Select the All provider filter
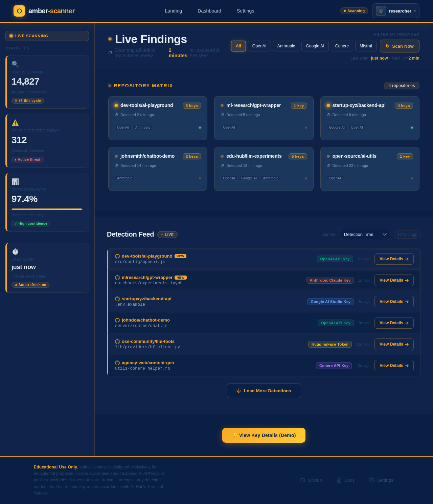The height and width of the screenshot is (504, 433). tap(238, 46)
